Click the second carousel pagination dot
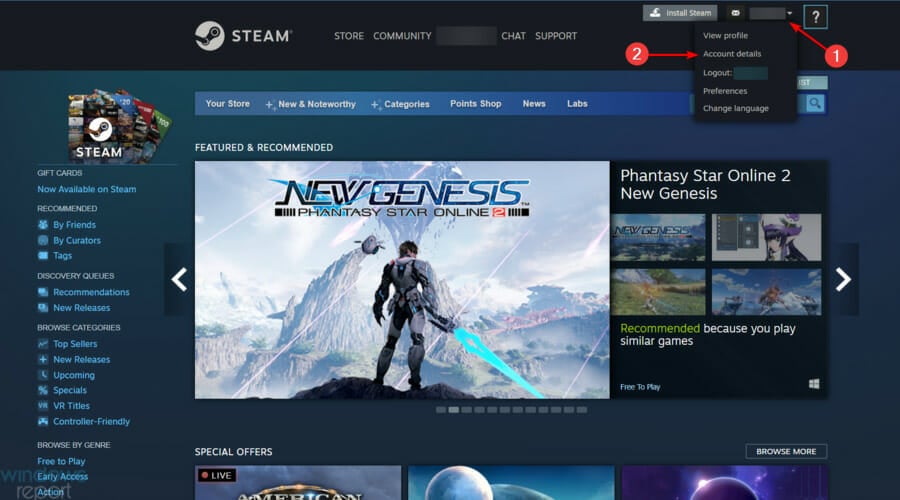Image resolution: width=900 pixels, height=500 pixels. coord(453,410)
